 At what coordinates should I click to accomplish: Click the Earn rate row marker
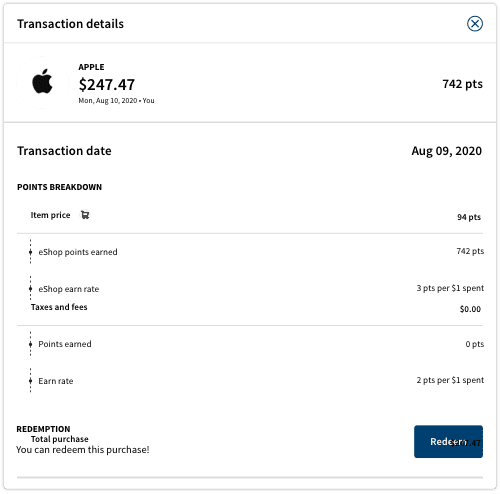[x=30, y=381]
